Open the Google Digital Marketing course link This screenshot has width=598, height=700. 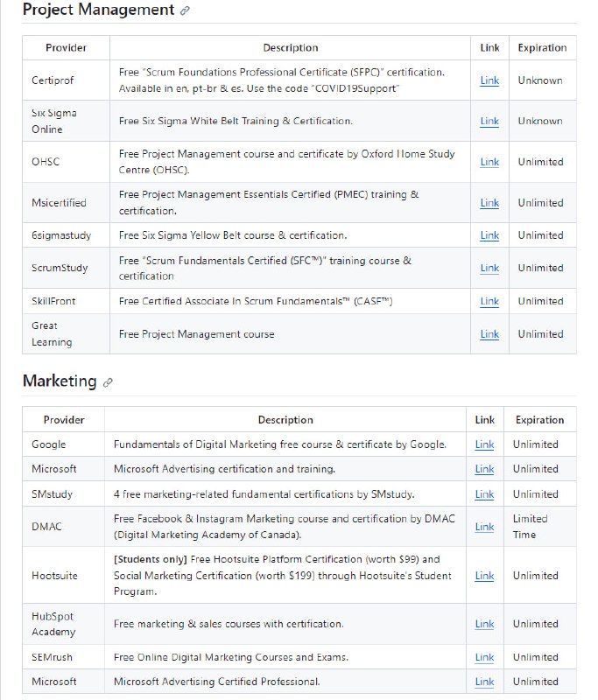483,444
